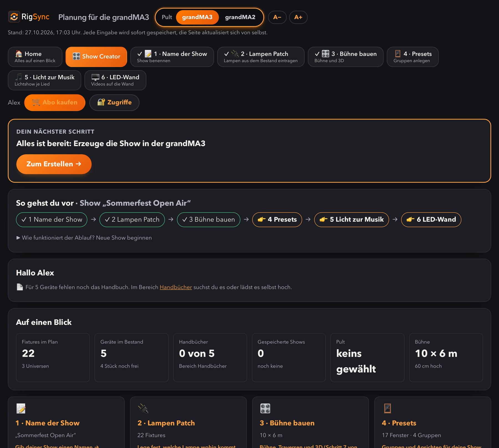Click window icon in Presets card
The width and height of the screenshot is (499, 448).
point(387,408)
